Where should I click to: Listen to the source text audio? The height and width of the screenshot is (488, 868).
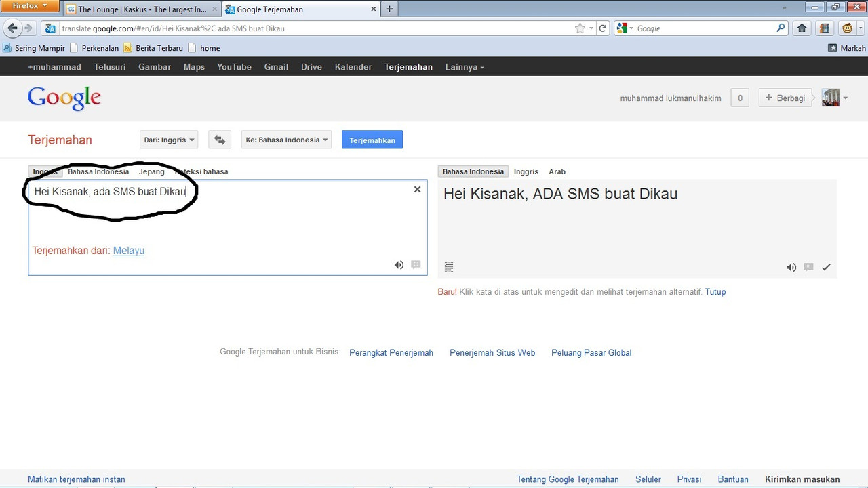pyautogui.click(x=399, y=265)
